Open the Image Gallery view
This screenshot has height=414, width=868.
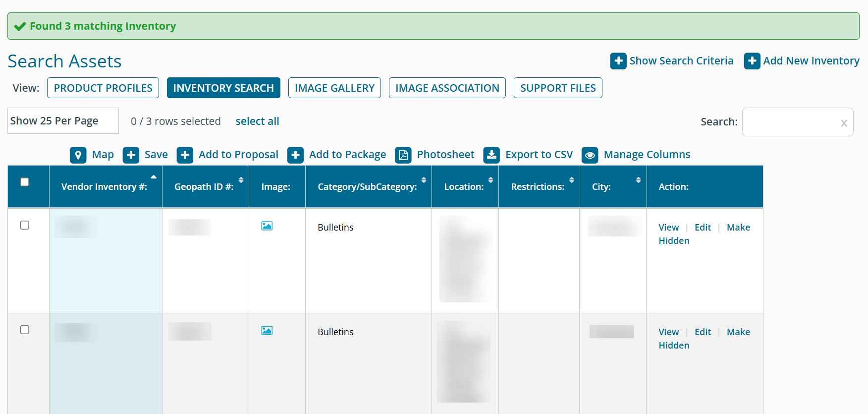tap(334, 88)
